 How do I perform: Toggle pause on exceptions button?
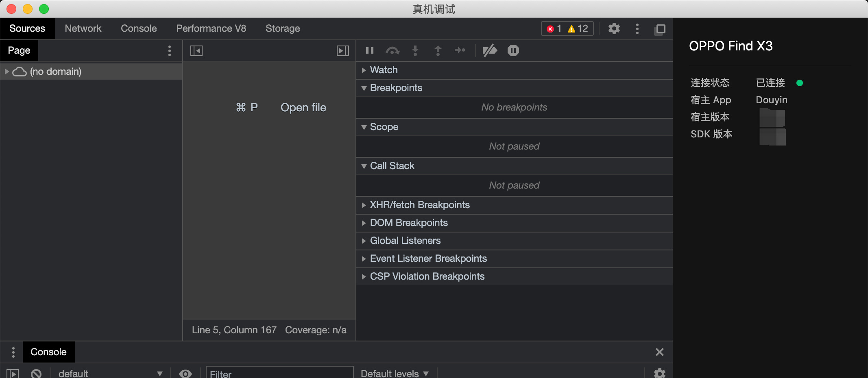513,50
